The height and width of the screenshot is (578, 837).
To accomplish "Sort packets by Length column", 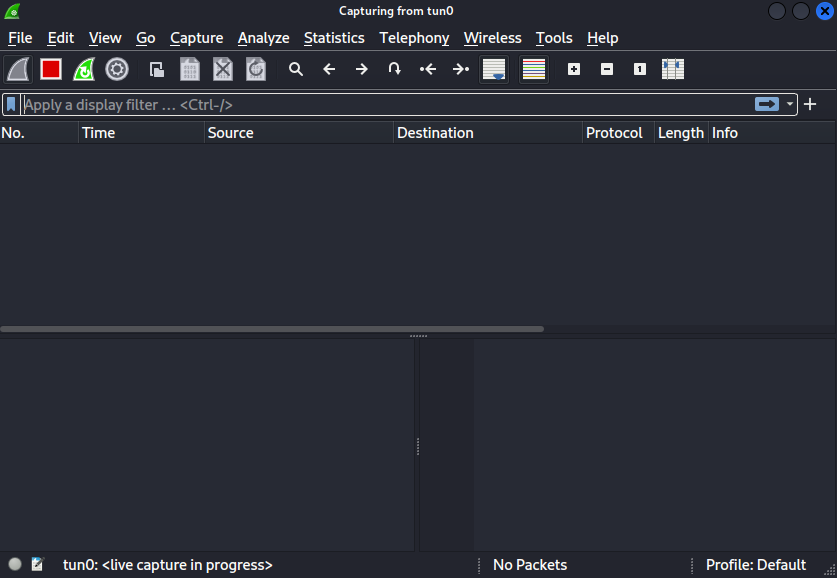I will click(682, 133).
